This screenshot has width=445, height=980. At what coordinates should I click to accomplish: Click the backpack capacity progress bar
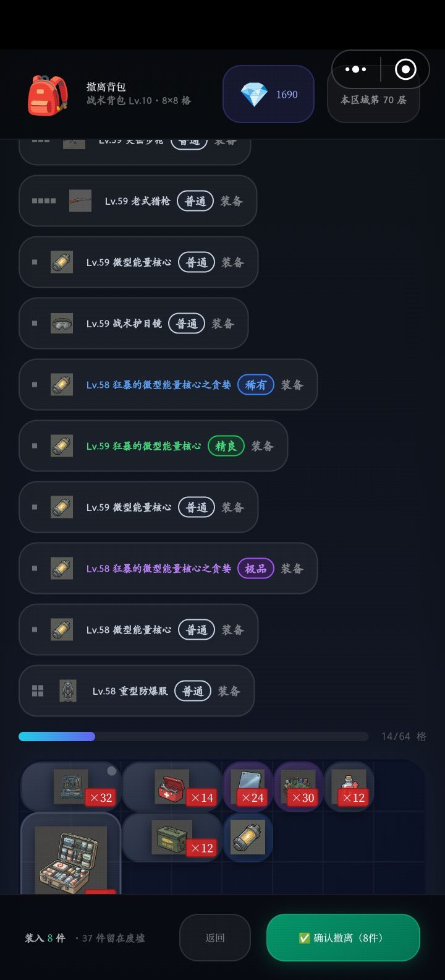tap(193, 736)
